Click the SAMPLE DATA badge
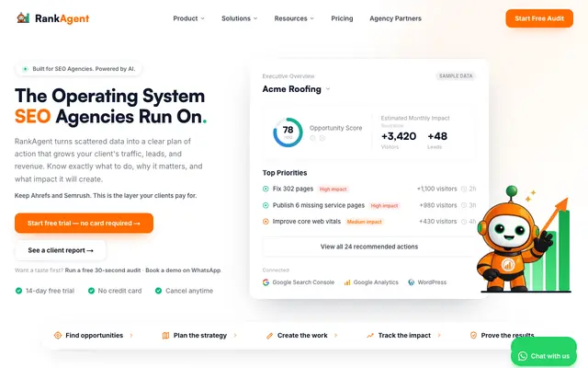The height and width of the screenshot is (368, 588). click(456, 75)
